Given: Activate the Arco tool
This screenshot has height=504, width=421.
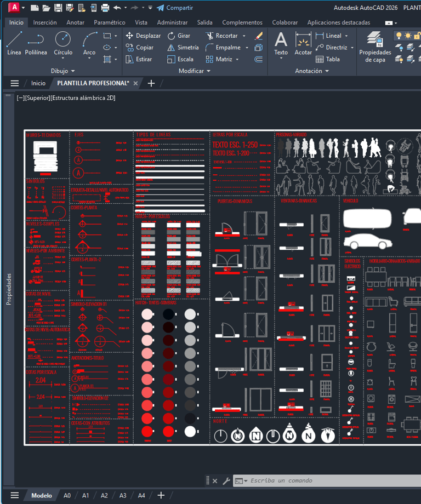Looking at the screenshot, I should pos(89,43).
